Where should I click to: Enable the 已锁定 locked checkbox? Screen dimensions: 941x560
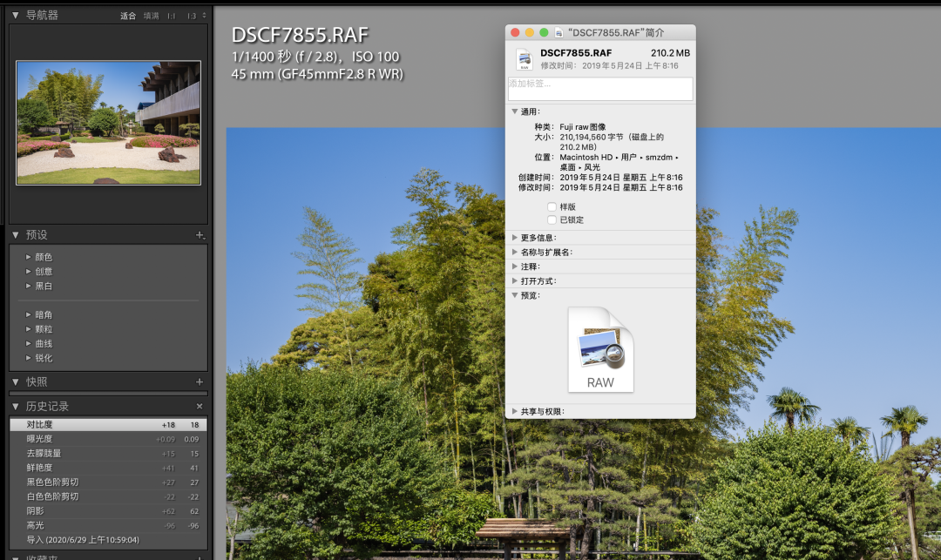pos(552,220)
